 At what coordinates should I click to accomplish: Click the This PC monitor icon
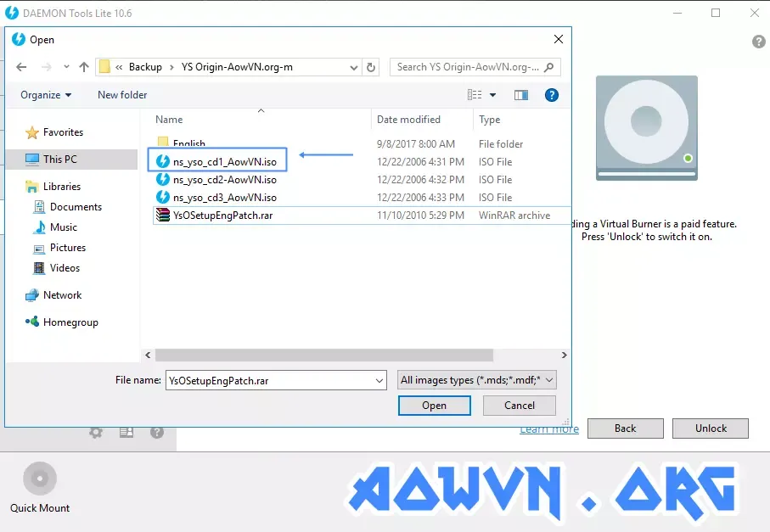[x=32, y=159]
